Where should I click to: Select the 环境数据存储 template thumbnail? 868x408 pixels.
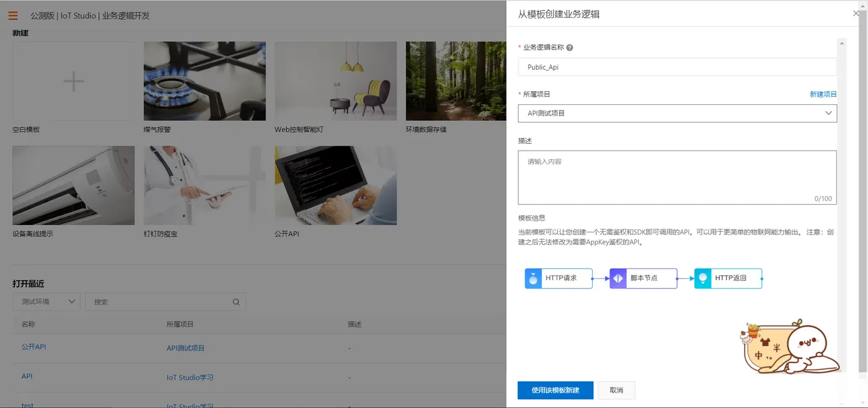coord(456,81)
